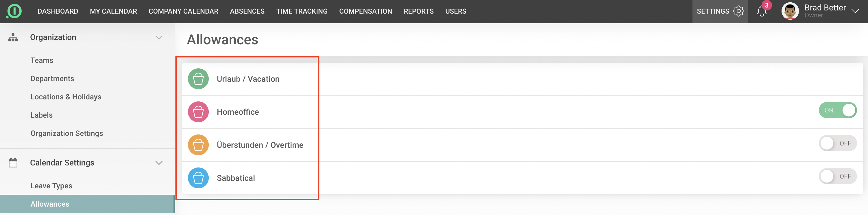Open the Brad Better user dropdown arrow
The height and width of the screenshot is (215, 868).
855,11
